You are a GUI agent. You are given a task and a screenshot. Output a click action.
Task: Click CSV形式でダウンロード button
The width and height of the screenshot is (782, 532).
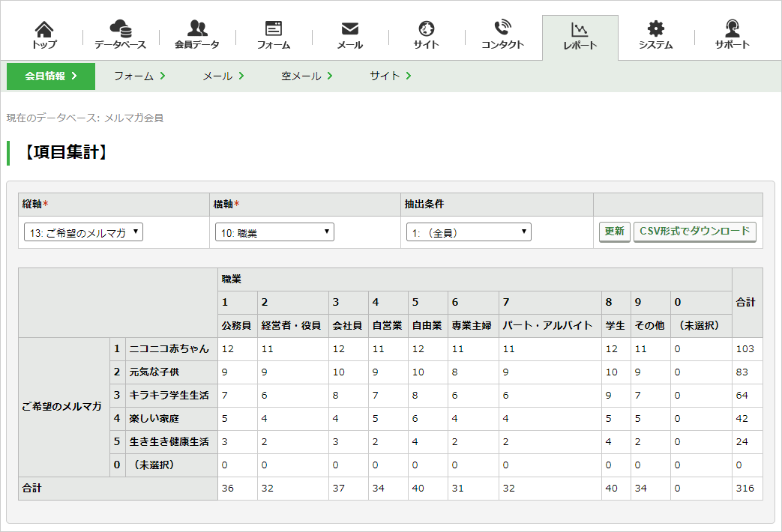coord(695,232)
